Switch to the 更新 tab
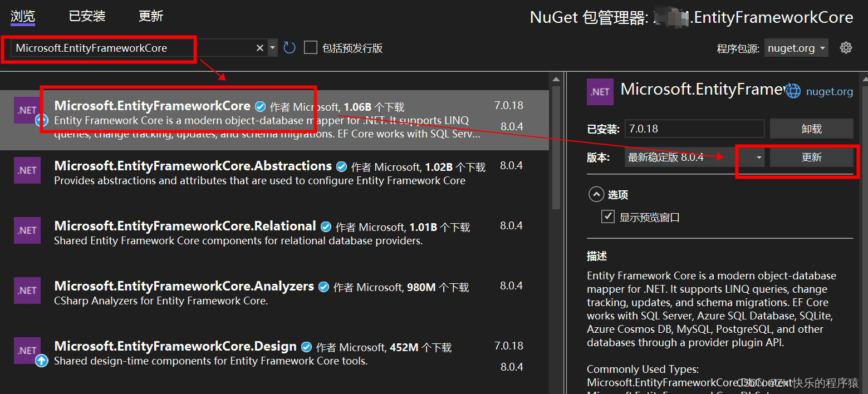The image size is (868, 394). pos(150,16)
